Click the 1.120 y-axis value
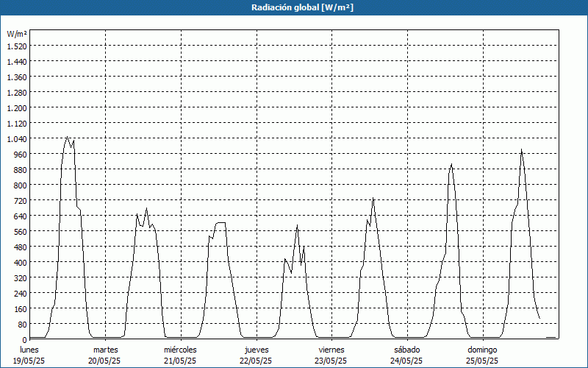Viewport: 588px width, 368px height. click(17, 124)
